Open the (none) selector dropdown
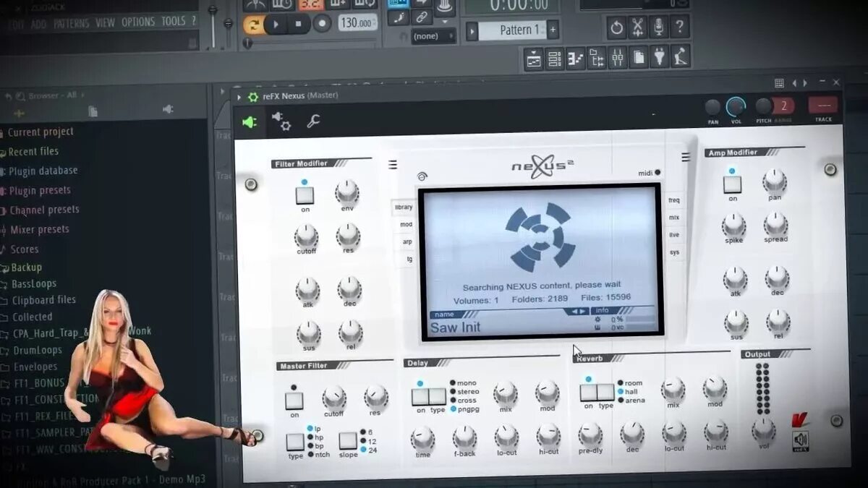The image size is (868, 488). click(434, 36)
